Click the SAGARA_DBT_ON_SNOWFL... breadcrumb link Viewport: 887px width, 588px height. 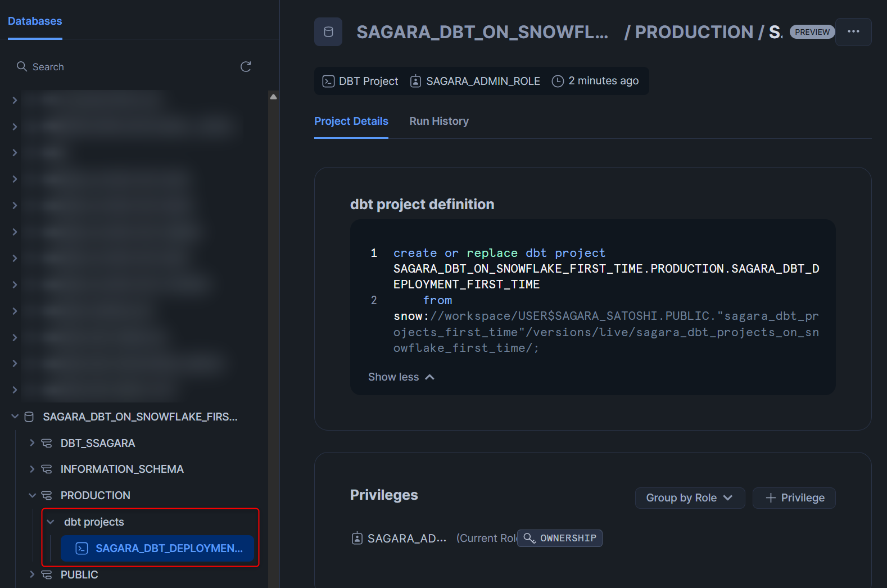(482, 32)
